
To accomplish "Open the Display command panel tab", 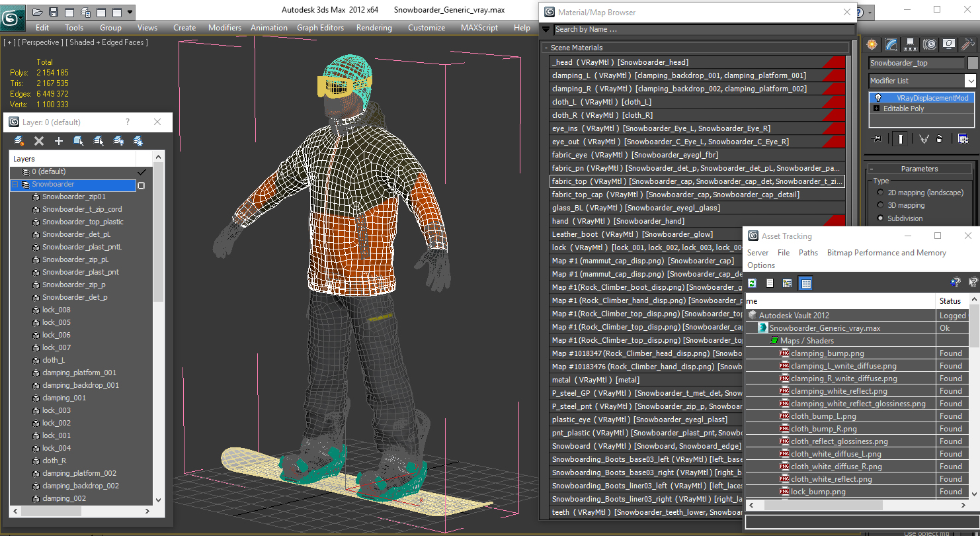I will coord(949,44).
